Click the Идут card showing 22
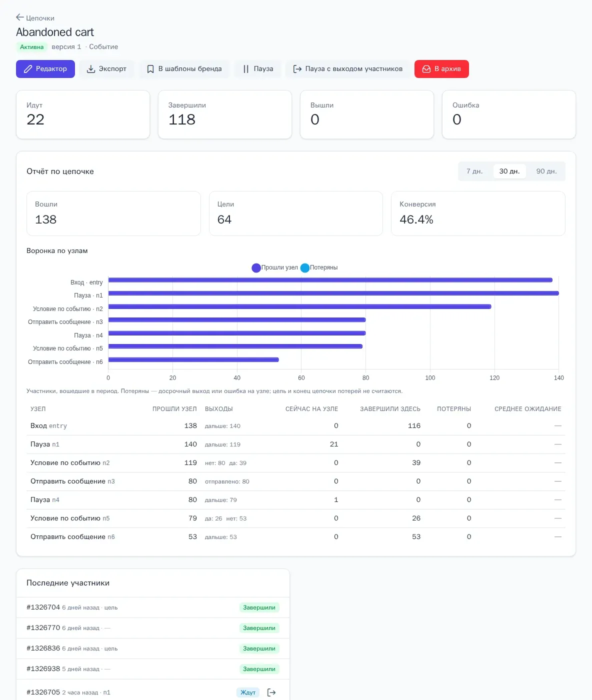Screen dimensions: 592x700 click(83, 114)
